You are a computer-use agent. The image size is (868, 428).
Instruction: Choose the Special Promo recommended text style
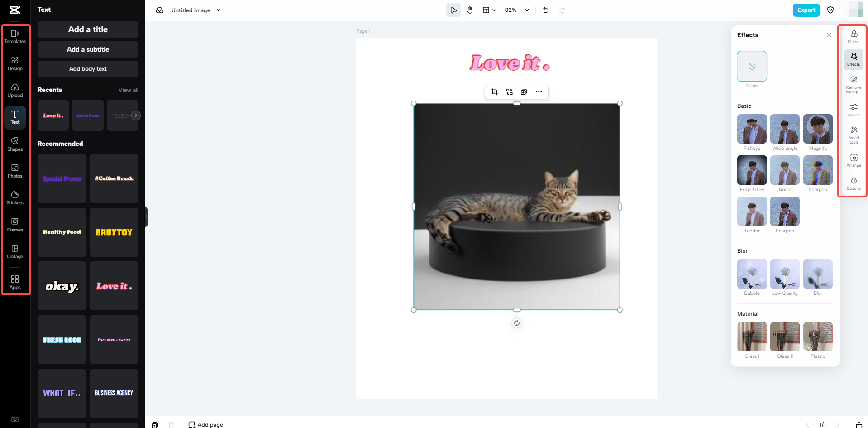click(x=62, y=178)
